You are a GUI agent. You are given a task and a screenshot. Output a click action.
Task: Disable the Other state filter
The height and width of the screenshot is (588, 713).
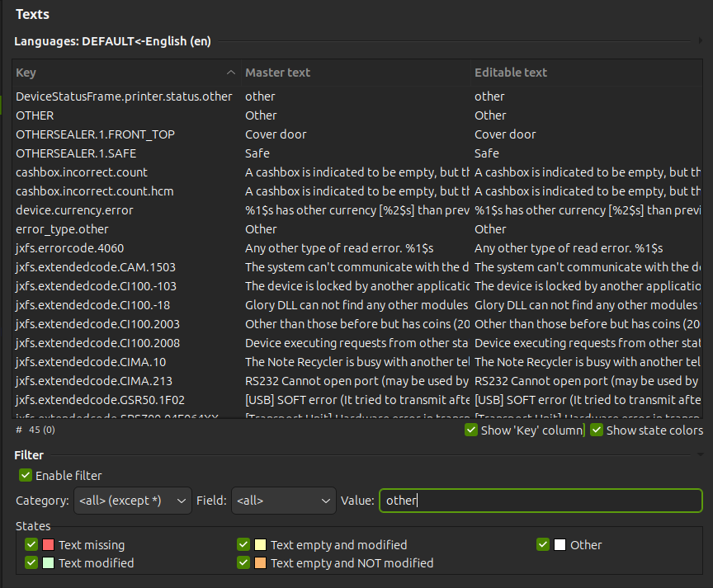(541, 544)
